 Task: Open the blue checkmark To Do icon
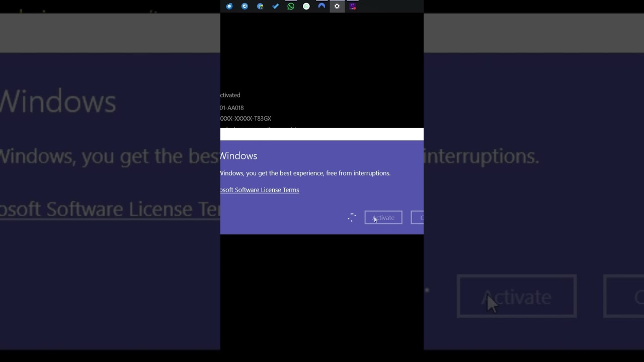click(275, 6)
